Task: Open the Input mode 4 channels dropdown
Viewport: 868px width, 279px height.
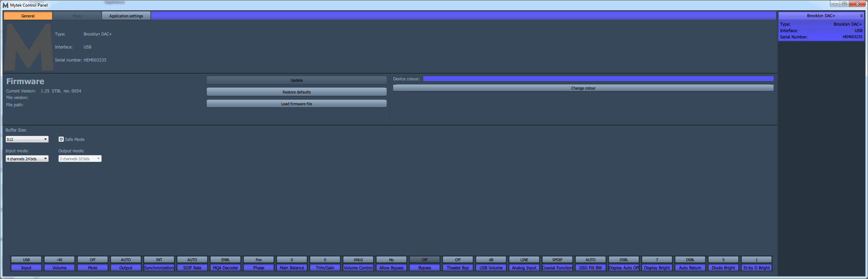Action: [27, 159]
